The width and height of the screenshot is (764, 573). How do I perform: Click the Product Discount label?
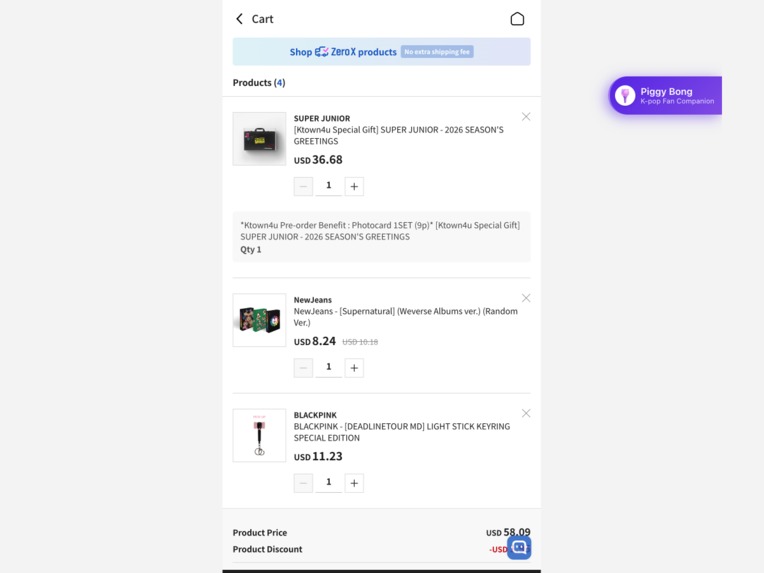[x=267, y=549]
